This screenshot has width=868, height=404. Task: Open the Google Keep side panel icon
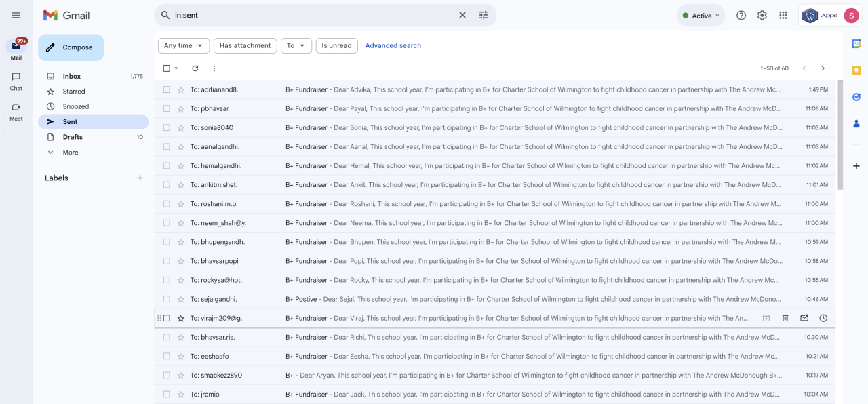856,70
